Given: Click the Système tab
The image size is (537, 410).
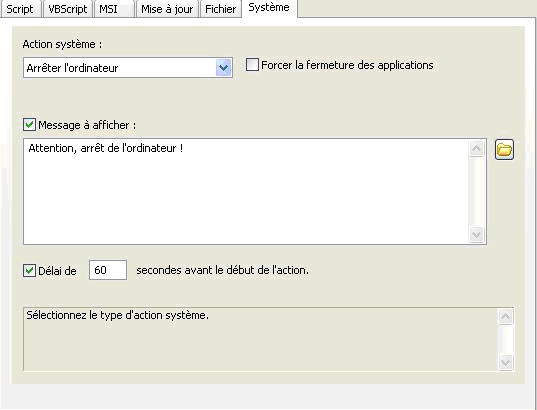Looking at the screenshot, I should point(269,8).
